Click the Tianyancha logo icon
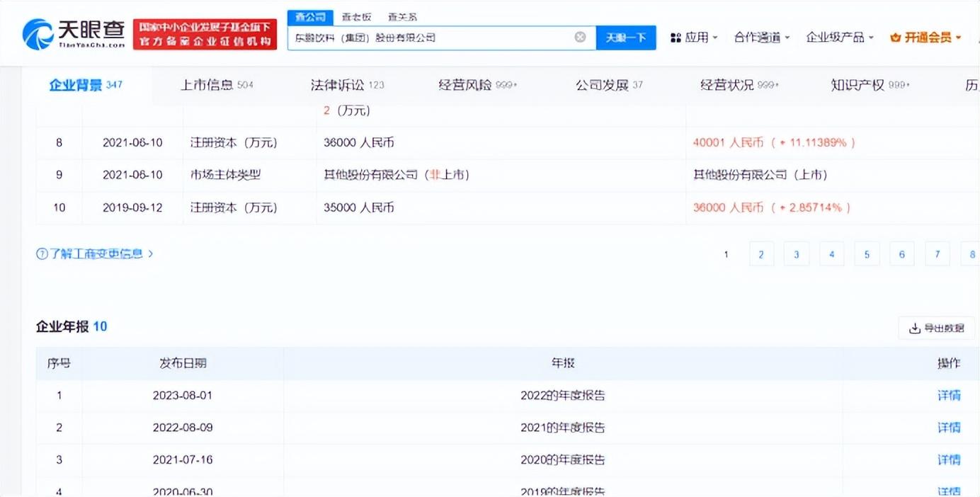Screen dimensions: 980x497 pos(37,33)
